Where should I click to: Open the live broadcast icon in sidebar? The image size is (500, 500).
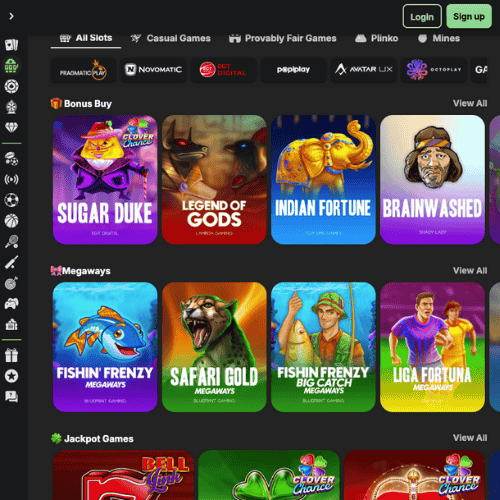click(x=11, y=180)
